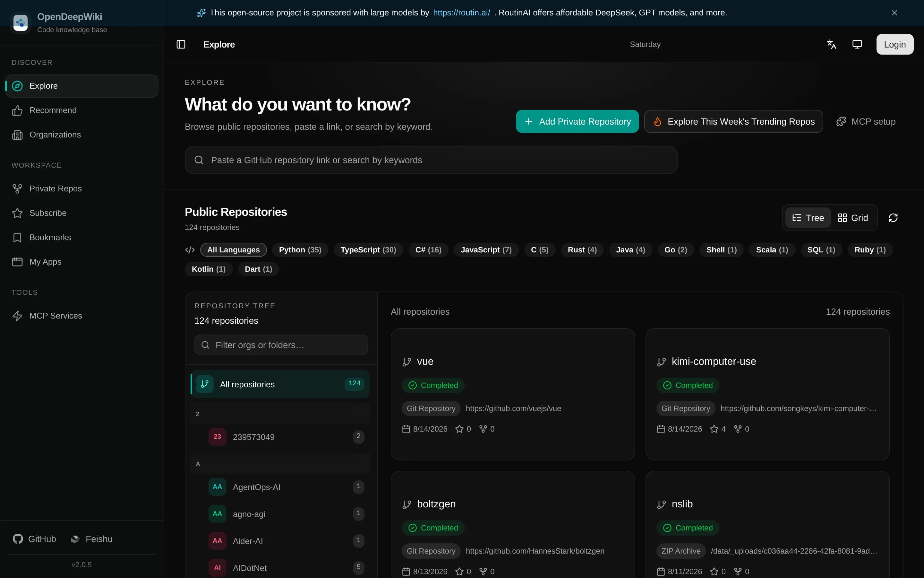Select the All Languages filter
924x578 pixels.
click(x=233, y=250)
